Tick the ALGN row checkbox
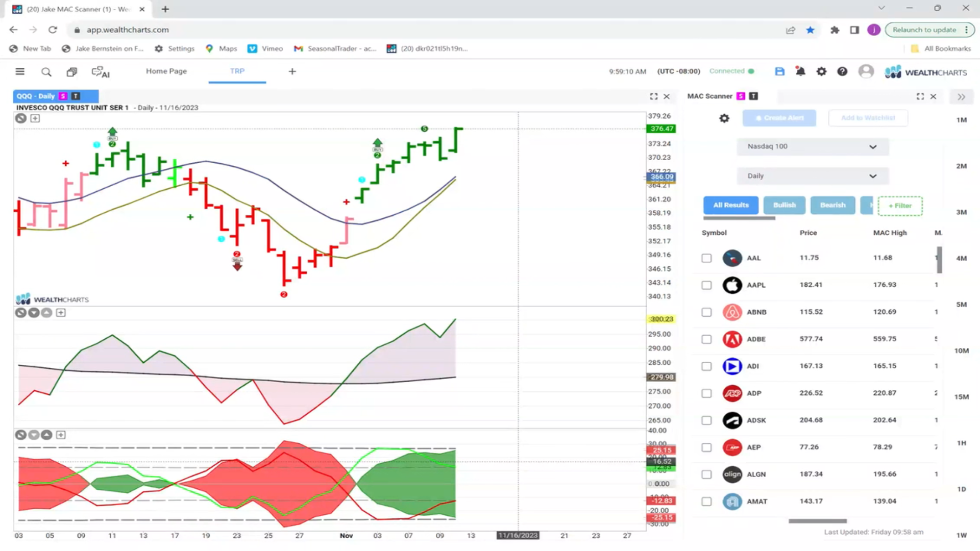 (706, 474)
